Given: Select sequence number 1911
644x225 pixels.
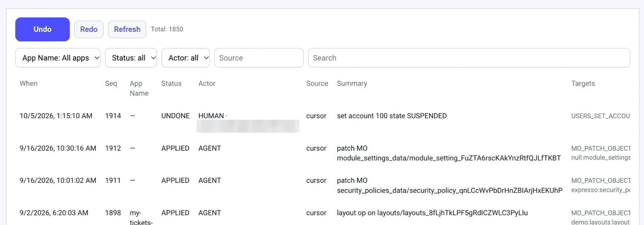Looking at the screenshot, I should (113, 180).
